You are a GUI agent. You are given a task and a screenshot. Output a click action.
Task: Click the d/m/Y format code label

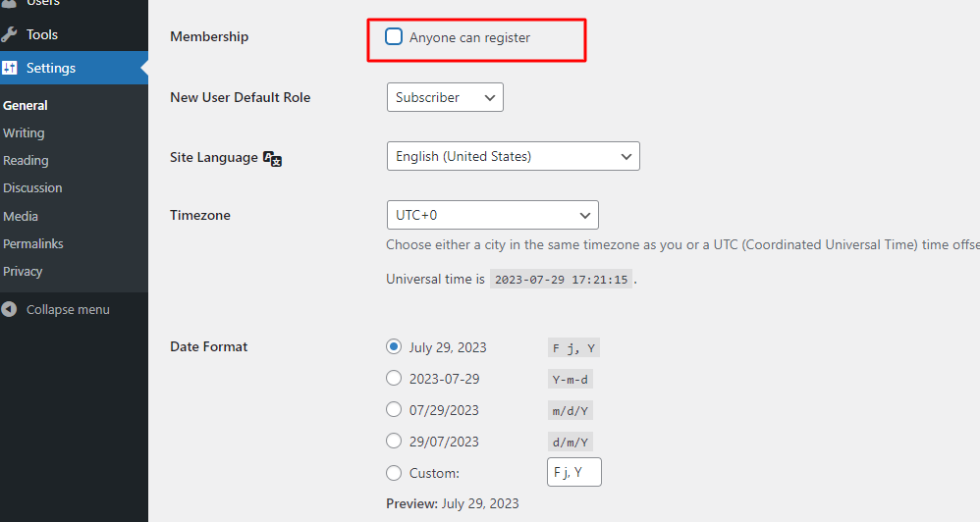click(x=570, y=443)
